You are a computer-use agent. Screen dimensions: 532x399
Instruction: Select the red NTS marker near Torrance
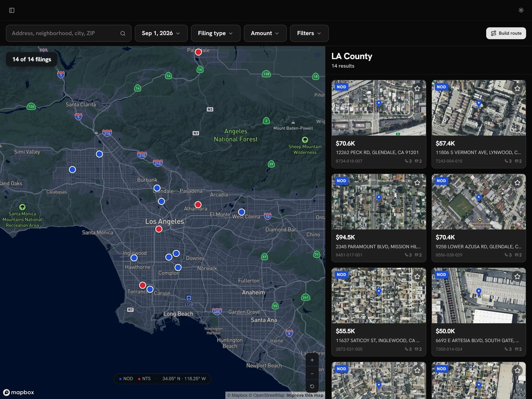pos(143,285)
